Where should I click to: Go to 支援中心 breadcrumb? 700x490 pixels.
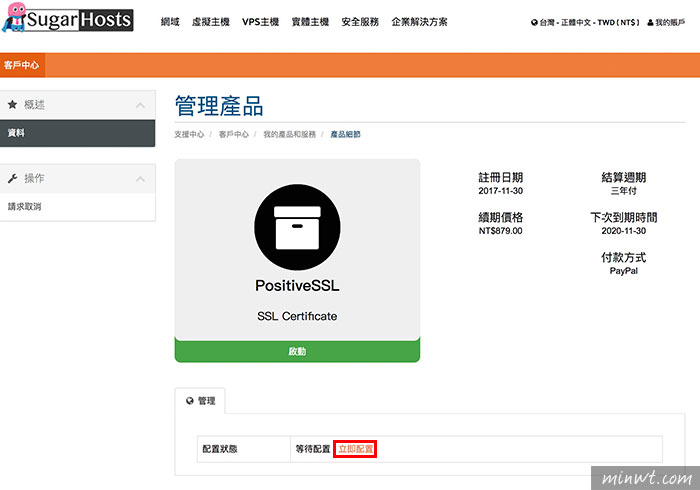click(x=189, y=134)
